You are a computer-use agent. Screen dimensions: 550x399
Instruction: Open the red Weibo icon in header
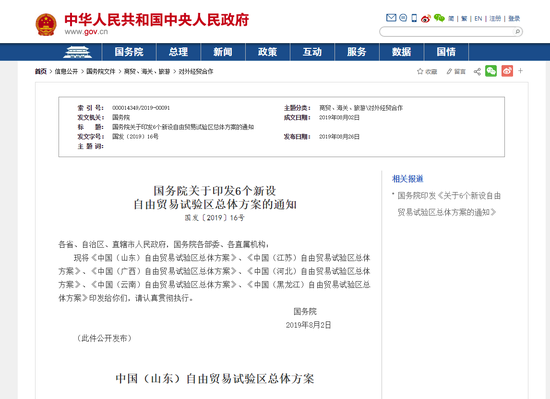point(426,18)
